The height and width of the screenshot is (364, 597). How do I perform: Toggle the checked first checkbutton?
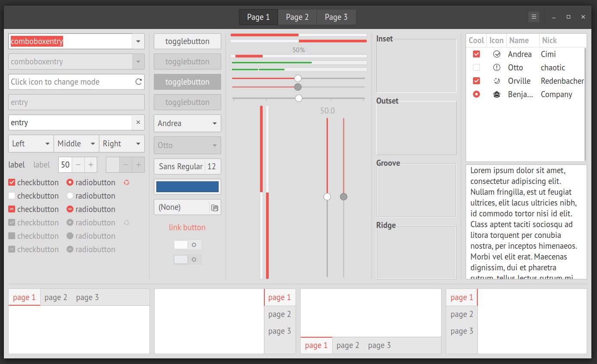[12, 182]
